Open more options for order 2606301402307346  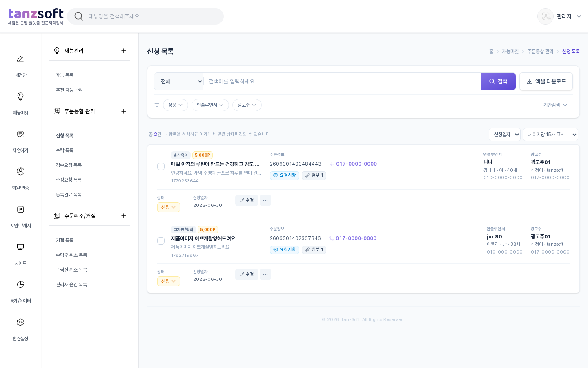point(265,274)
